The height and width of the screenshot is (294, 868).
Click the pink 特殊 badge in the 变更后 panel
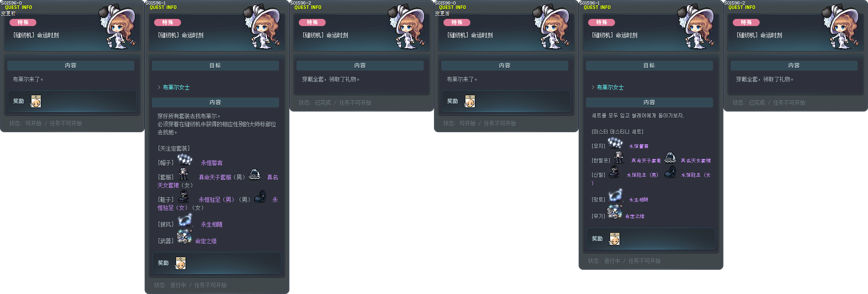tap(457, 22)
